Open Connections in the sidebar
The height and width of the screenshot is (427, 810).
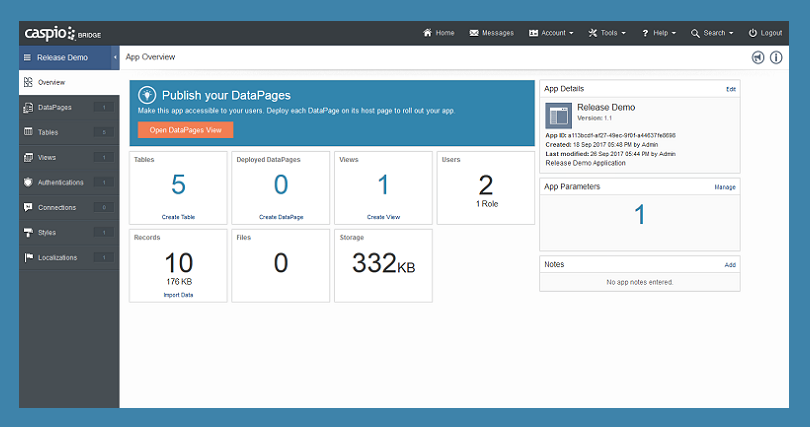(x=56, y=207)
